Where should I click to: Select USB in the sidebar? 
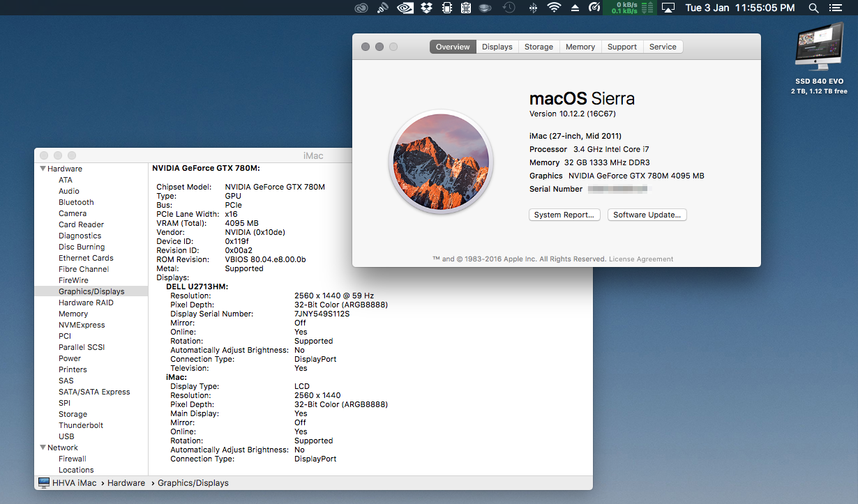[x=66, y=436]
